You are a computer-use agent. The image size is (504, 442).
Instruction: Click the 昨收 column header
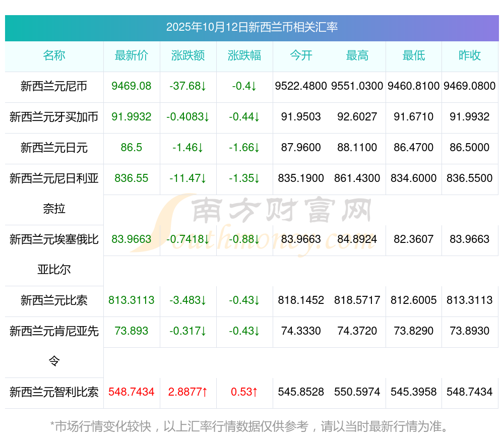(470, 55)
